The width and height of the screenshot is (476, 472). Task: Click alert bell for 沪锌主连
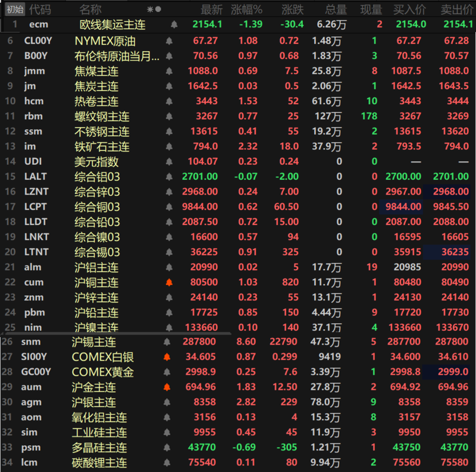[169, 298]
